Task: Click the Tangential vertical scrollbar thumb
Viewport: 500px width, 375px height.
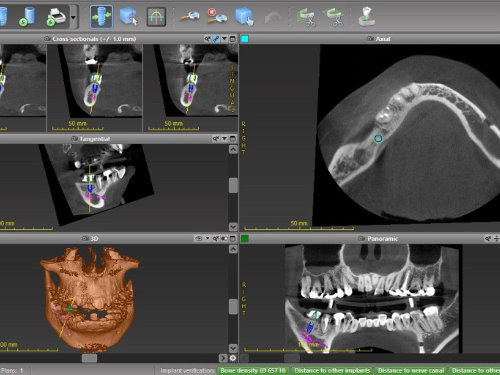Action: pos(233,185)
